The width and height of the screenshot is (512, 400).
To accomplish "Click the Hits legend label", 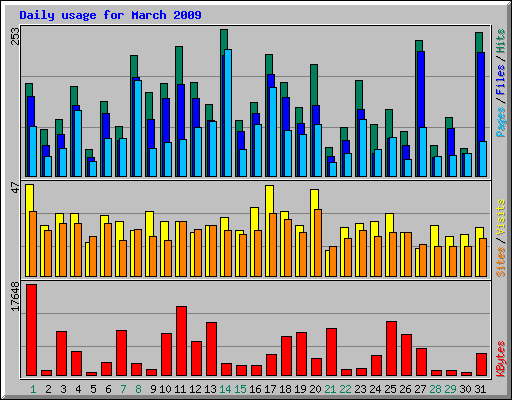I will pyautogui.click(x=500, y=41).
